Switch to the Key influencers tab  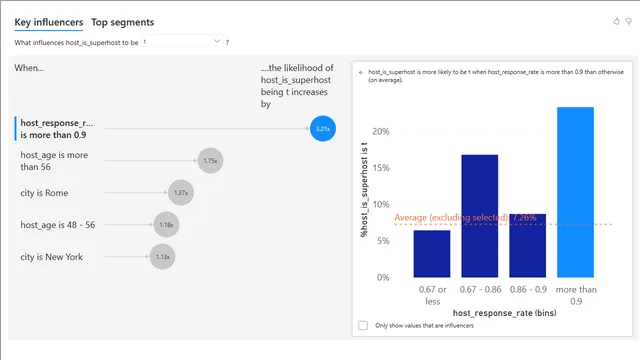(49, 22)
